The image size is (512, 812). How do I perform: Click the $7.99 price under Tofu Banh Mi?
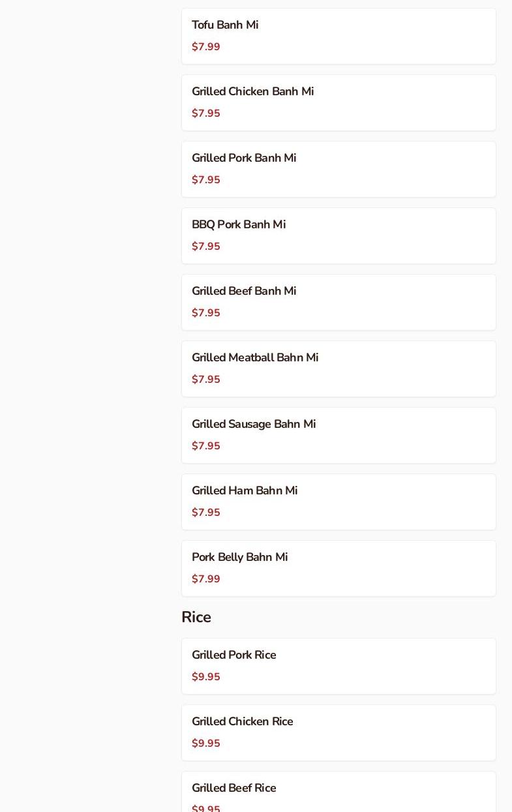click(x=206, y=47)
